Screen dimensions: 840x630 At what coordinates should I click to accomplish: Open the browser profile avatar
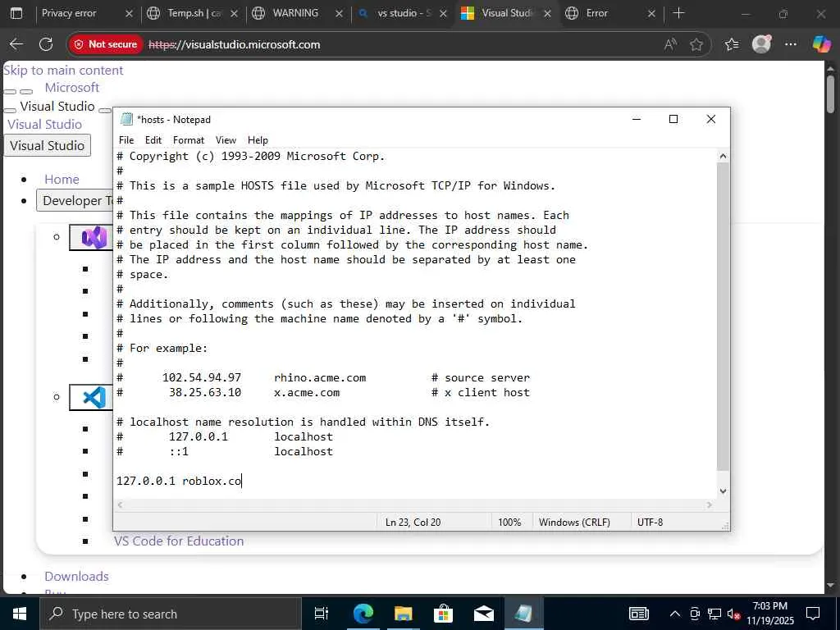[761, 44]
